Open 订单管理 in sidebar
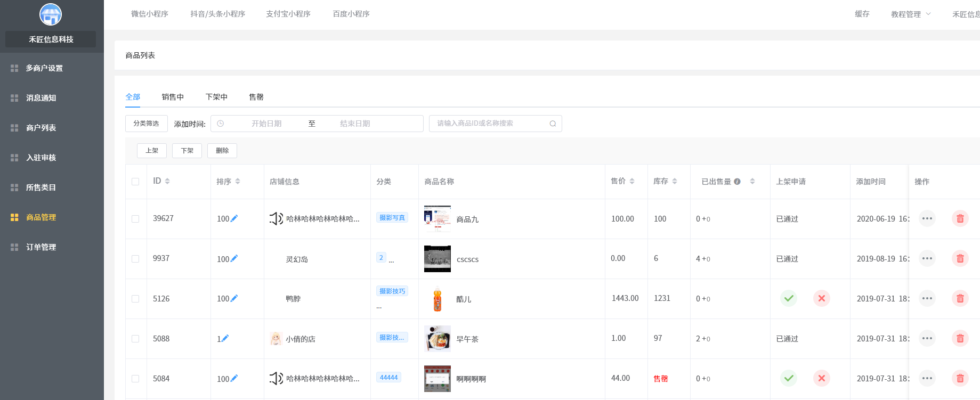The width and height of the screenshot is (980, 400). [x=41, y=247]
